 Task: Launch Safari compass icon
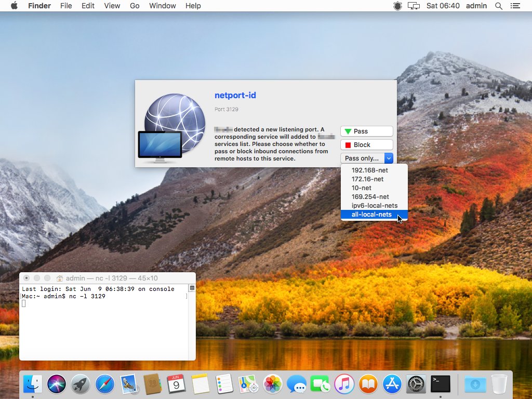[105, 384]
